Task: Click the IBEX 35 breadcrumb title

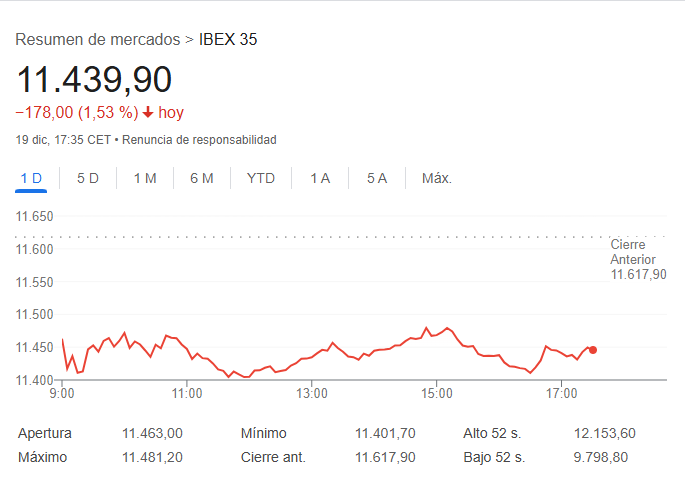Action: click(x=229, y=40)
